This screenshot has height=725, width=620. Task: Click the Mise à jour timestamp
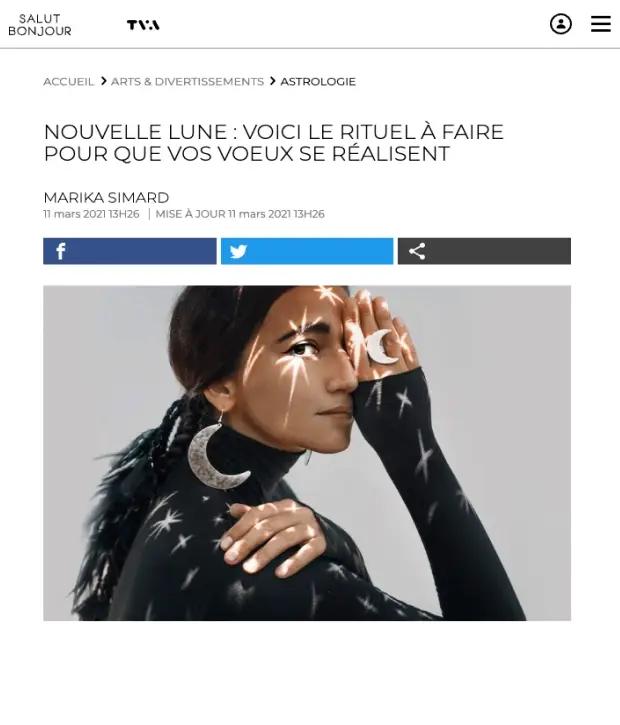pos(240,214)
